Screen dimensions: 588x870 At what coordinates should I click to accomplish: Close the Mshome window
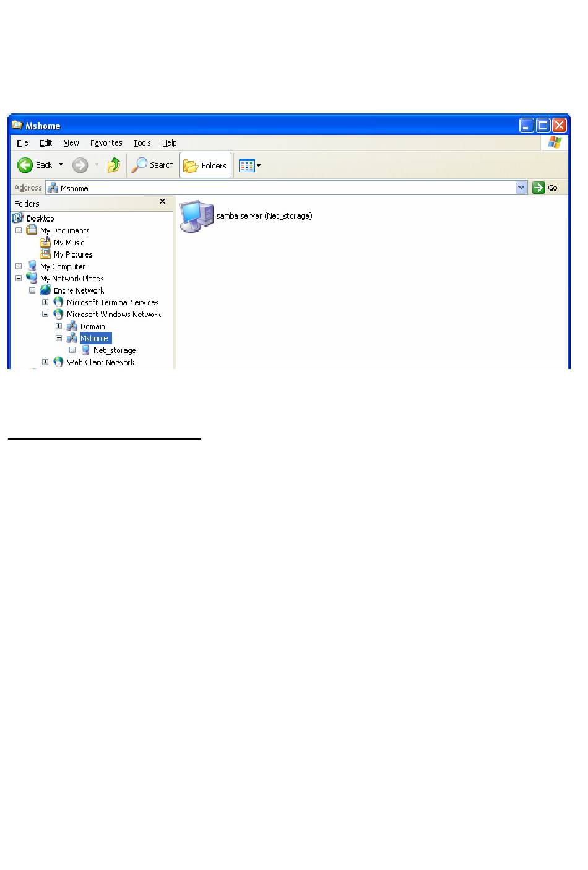(560, 125)
